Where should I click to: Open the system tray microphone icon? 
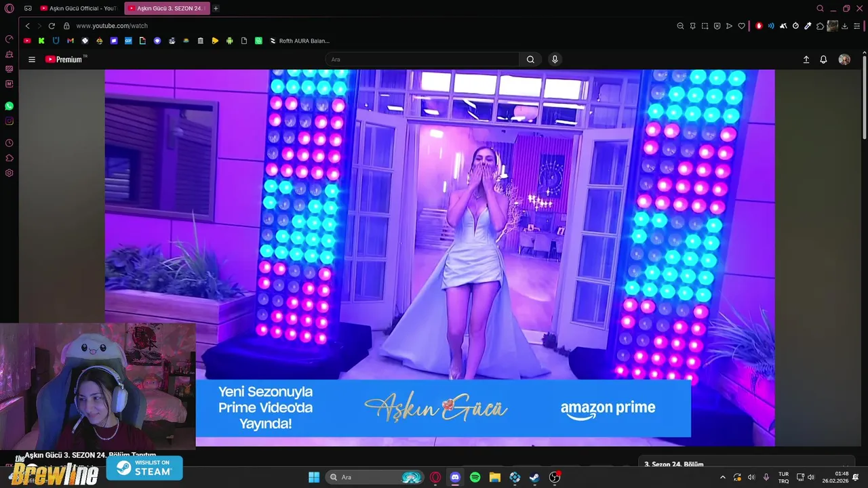point(766,477)
